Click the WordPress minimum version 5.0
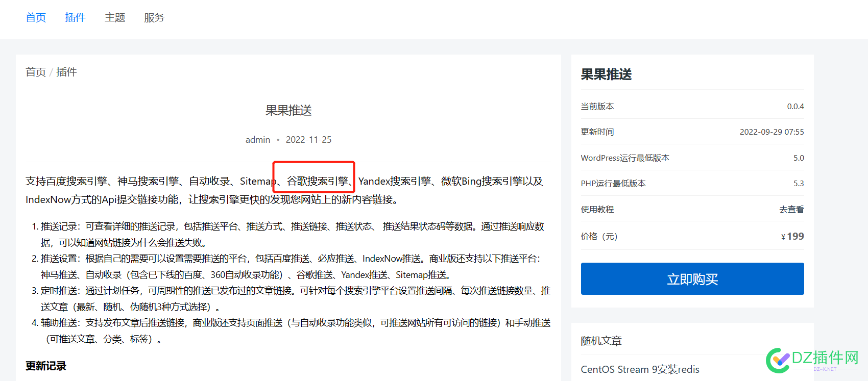The width and height of the screenshot is (868, 381). tap(799, 158)
